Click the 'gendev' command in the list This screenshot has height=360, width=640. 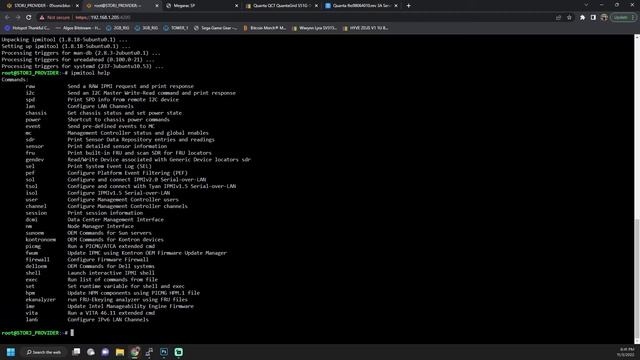pos(34,160)
